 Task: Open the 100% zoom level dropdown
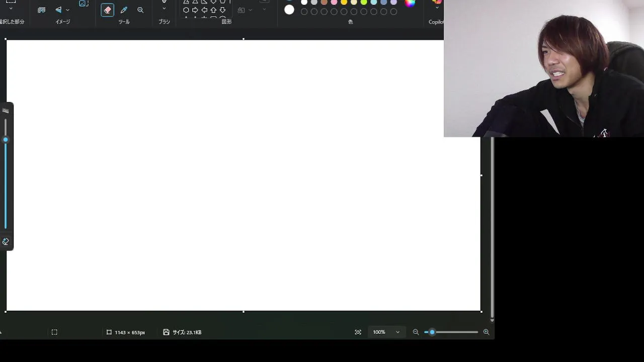386,332
